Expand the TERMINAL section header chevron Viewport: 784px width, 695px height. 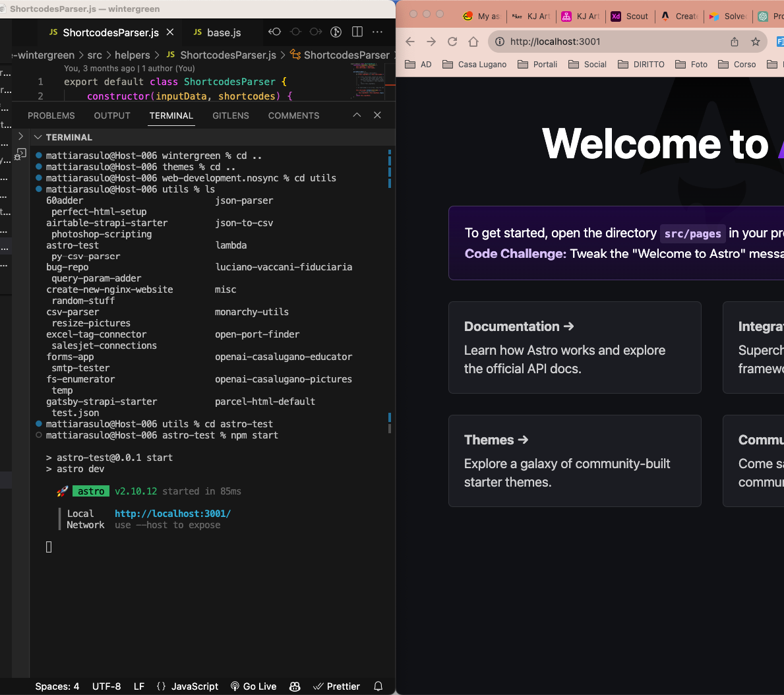[38, 137]
